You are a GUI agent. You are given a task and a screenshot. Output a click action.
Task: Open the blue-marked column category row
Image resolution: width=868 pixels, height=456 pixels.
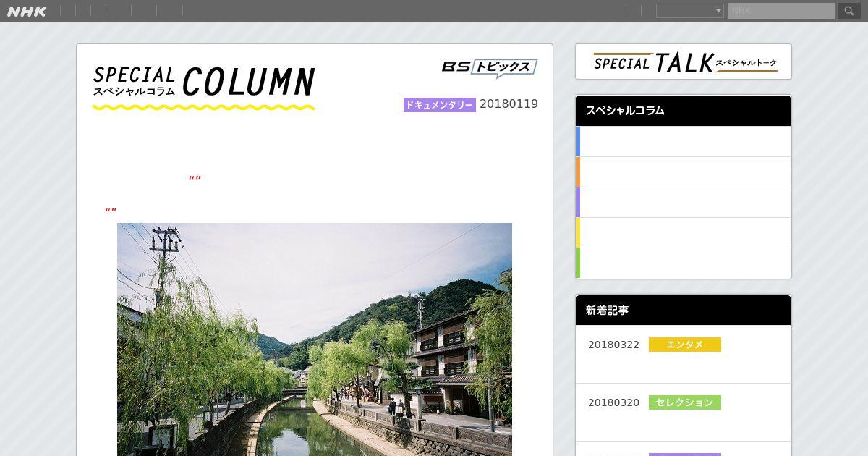[x=684, y=142]
